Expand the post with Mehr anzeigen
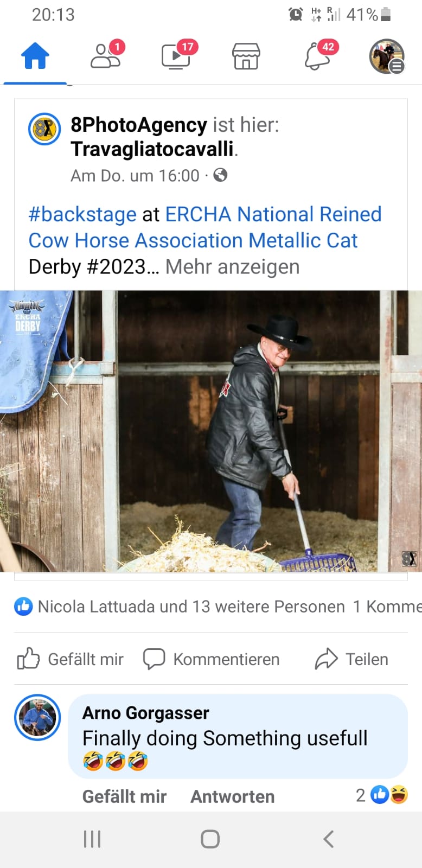The width and height of the screenshot is (422, 868). tap(232, 267)
